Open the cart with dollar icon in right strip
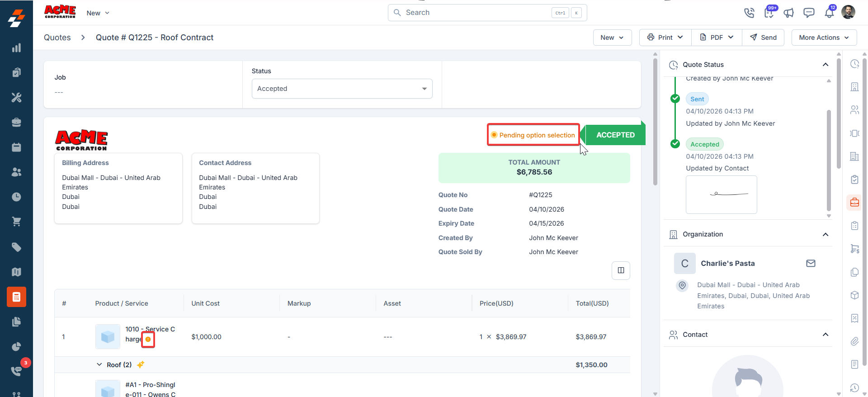 (854, 249)
